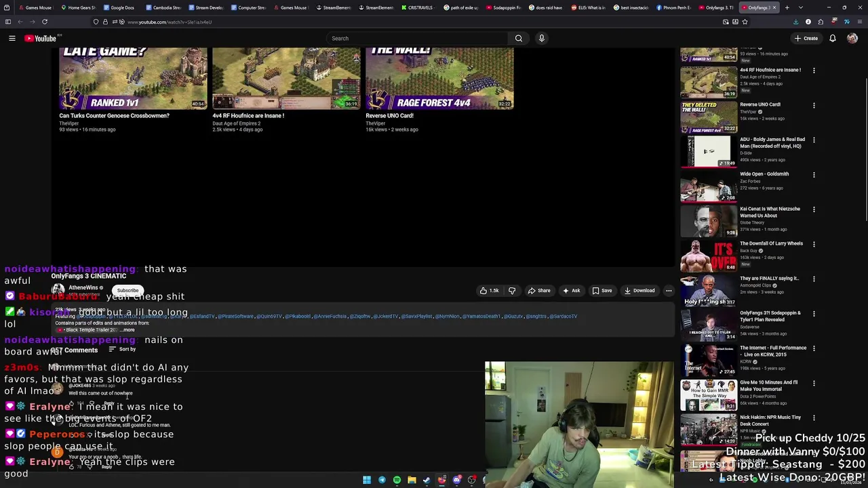Open the @PirateSoftware mention link
This screenshot has height=488, width=868.
click(236, 317)
